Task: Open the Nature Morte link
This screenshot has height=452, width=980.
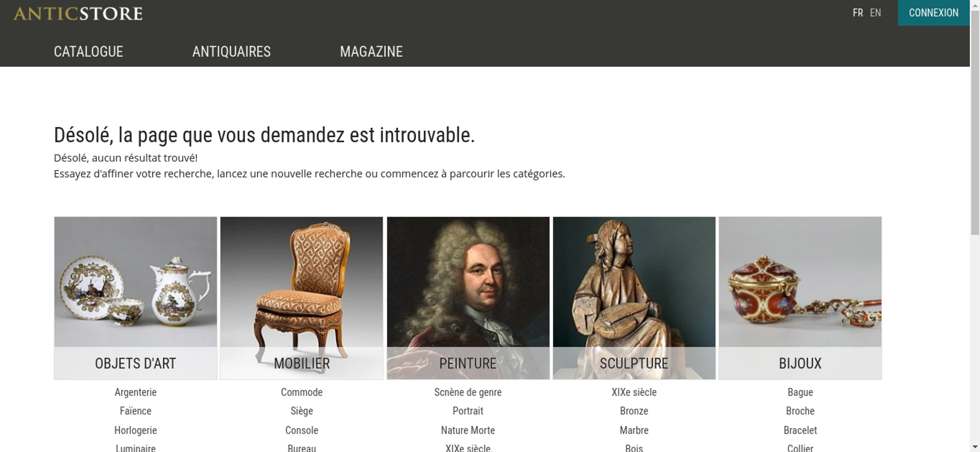Action: pyautogui.click(x=468, y=430)
